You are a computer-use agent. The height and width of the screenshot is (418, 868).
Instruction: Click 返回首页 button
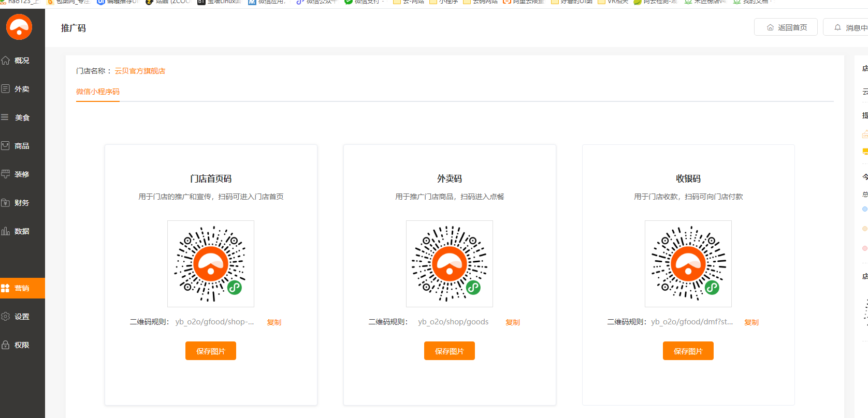[786, 27]
